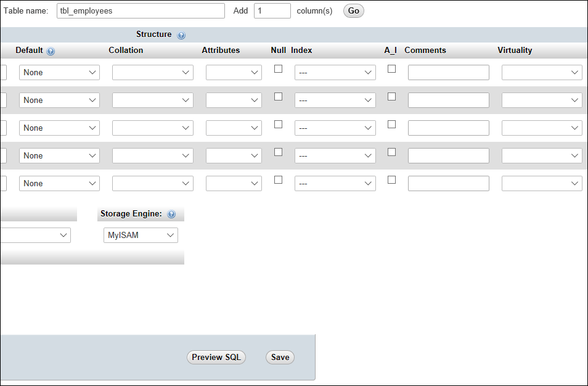Click the Add columns number field

click(272, 11)
